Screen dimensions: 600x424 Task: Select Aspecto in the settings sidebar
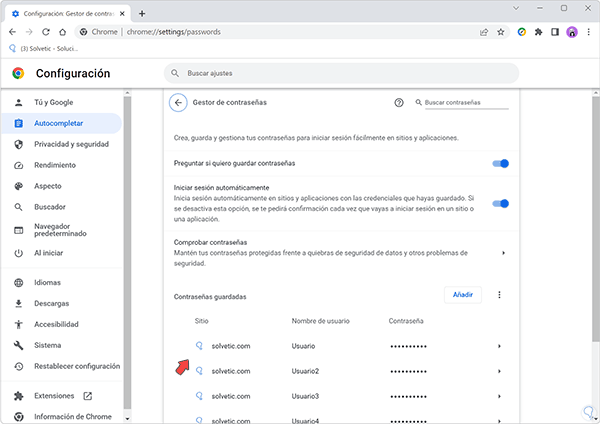pyautogui.click(x=48, y=186)
